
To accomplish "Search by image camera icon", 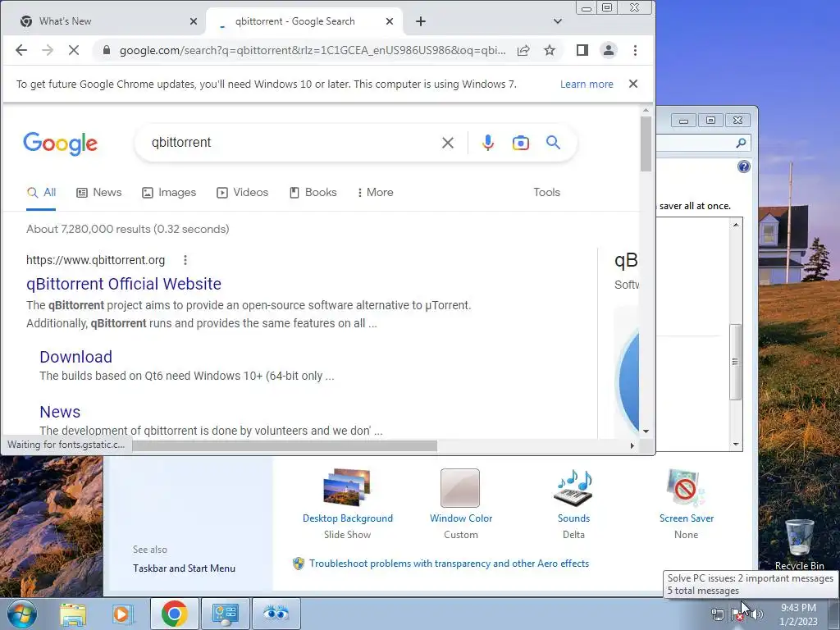I will (x=521, y=143).
